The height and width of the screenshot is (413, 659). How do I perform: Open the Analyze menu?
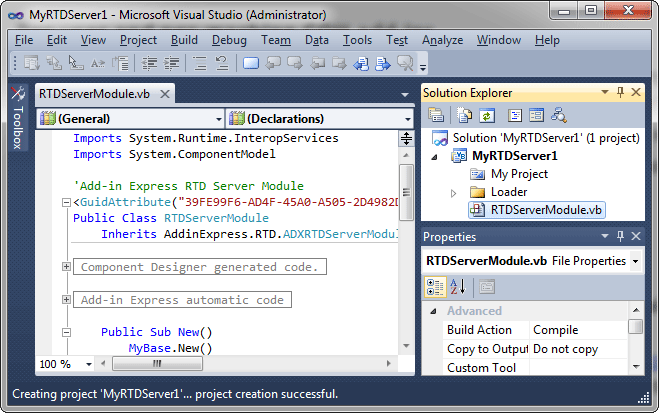(443, 40)
